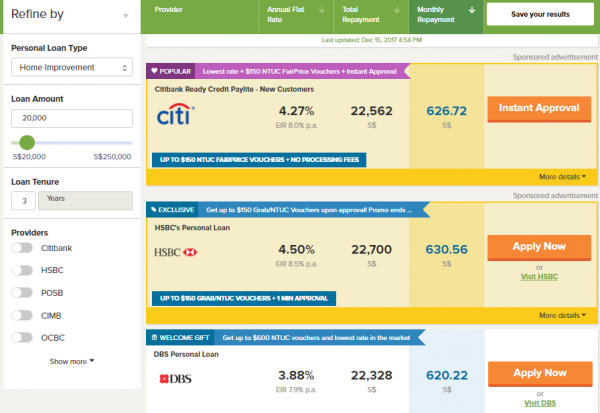Screen dimensions: 600x413
Task: Enable the POSB provider filter
Action: pos(22,293)
